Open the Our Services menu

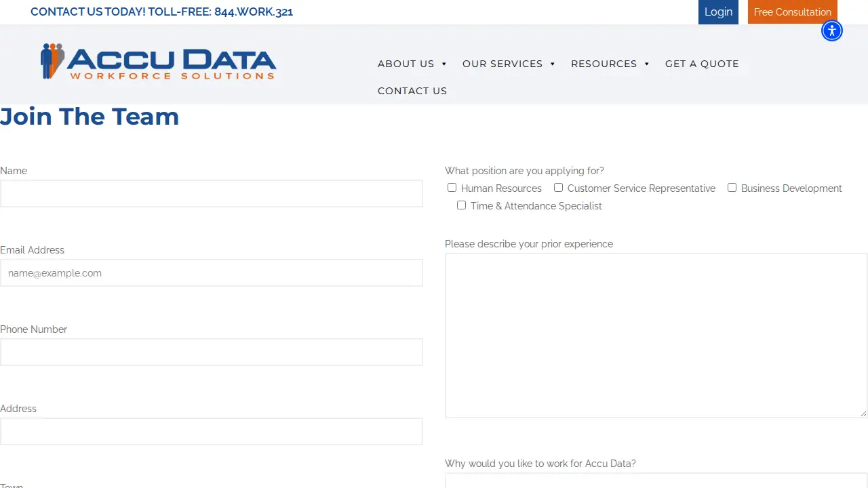(502, 64)
